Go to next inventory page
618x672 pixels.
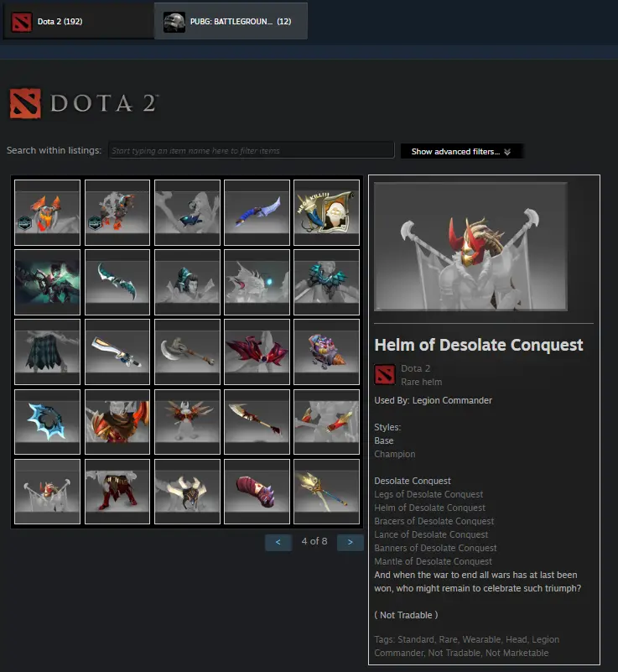coord(350,542)
